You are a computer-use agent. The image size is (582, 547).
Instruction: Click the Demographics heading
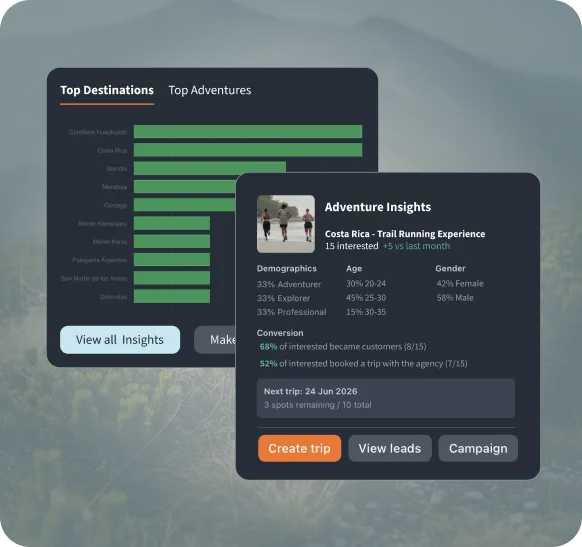(x=287, y=268)
